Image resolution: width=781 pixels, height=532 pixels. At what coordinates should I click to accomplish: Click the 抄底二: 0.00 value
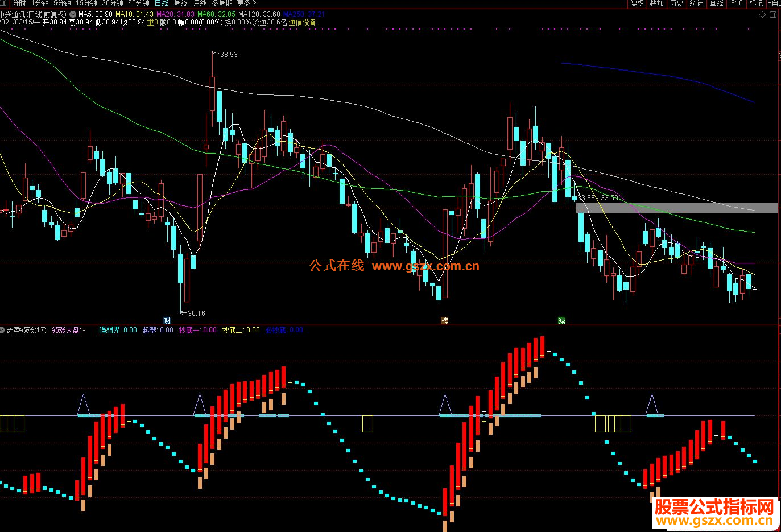pos(241,330)
